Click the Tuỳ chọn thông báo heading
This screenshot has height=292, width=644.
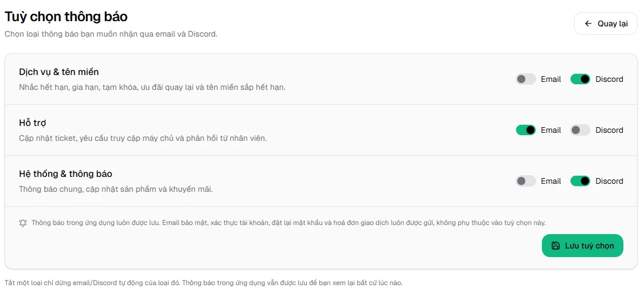pos(66,17)
